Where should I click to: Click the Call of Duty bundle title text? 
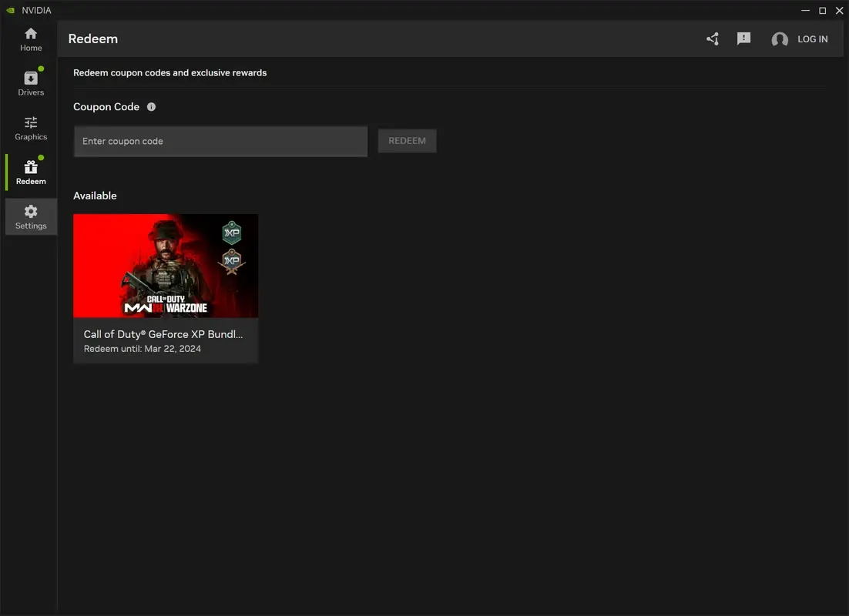[x=163, y=333]
